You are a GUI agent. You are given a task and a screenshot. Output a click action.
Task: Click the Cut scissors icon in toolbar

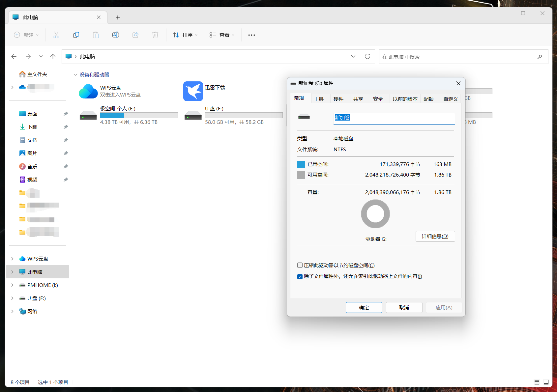(56, 35)
